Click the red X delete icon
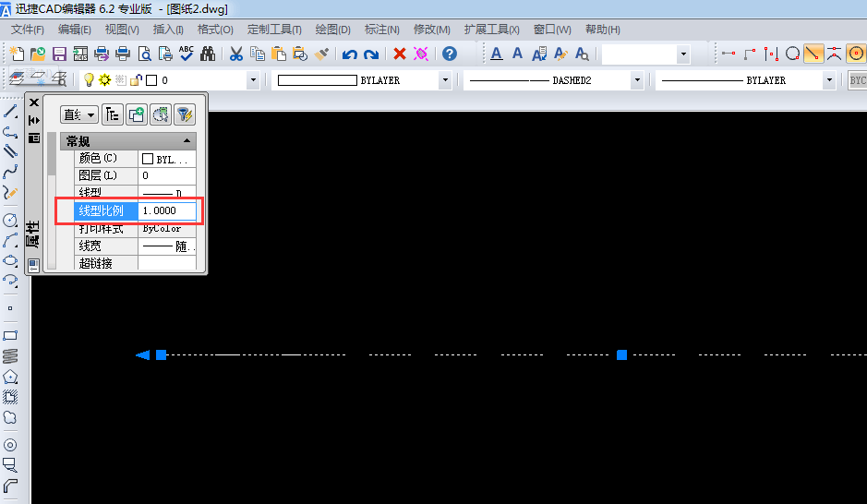 pos(400,54)
